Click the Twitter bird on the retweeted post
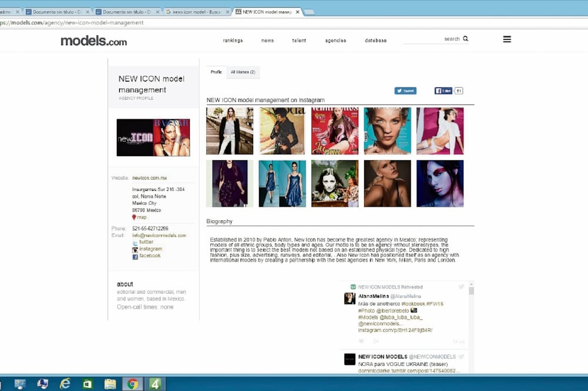 (462, 287)
